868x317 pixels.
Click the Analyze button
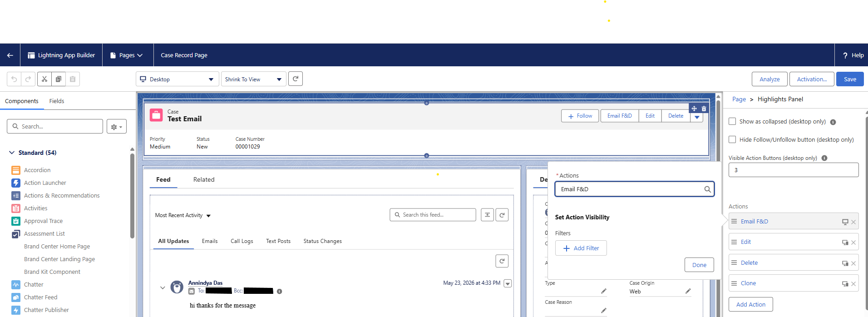(770, 79)
